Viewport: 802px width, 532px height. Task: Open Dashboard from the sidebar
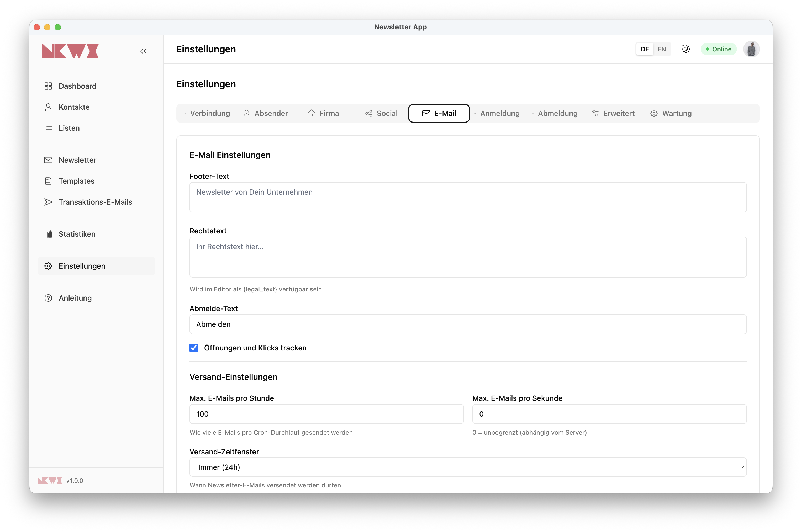point(77,86)
